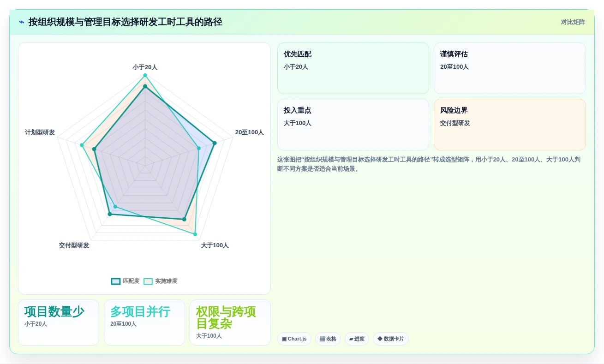
Task: Open the 优先匹配 card
Action: coord(353,68)
